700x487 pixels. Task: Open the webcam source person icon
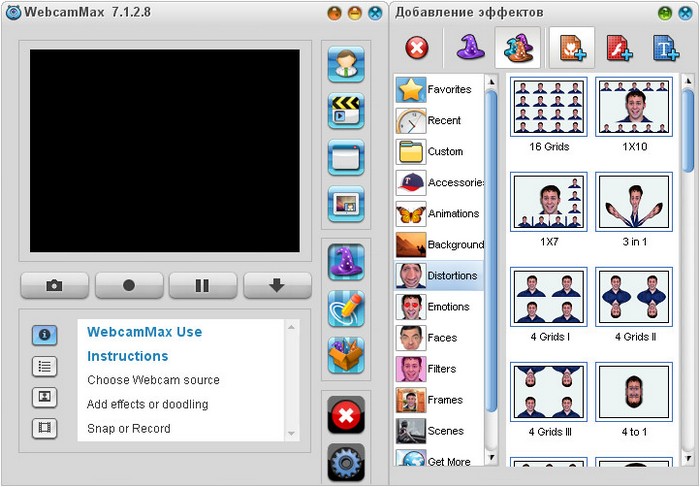pyautogui.click(x=346, y=63)
